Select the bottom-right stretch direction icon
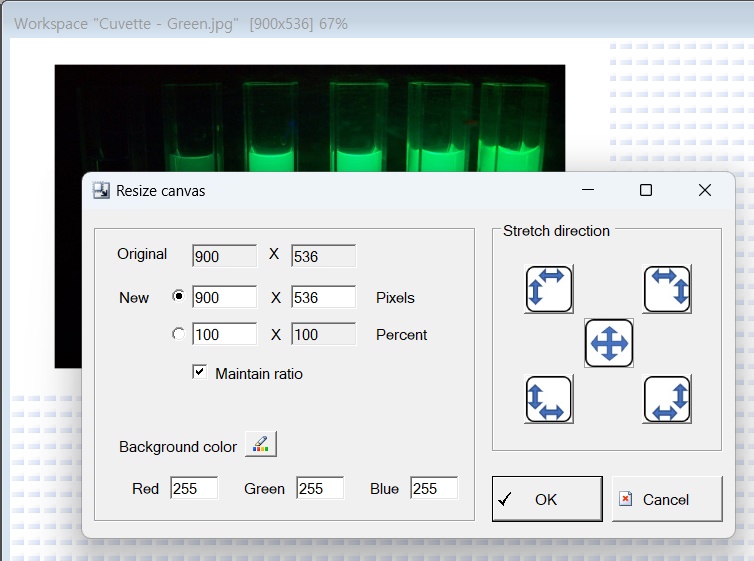Image resolution: width=754 pixels, height=561 pixels. (667, 399)
